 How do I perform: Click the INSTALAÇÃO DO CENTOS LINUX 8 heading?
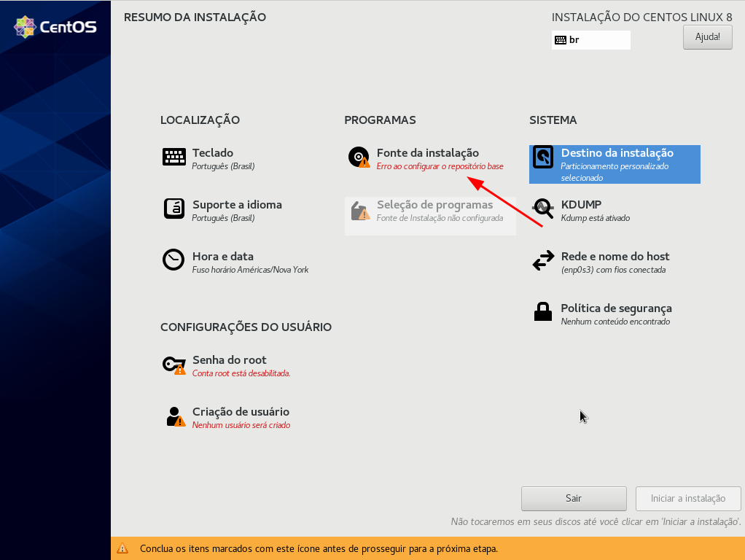click(x=642, y=17)
